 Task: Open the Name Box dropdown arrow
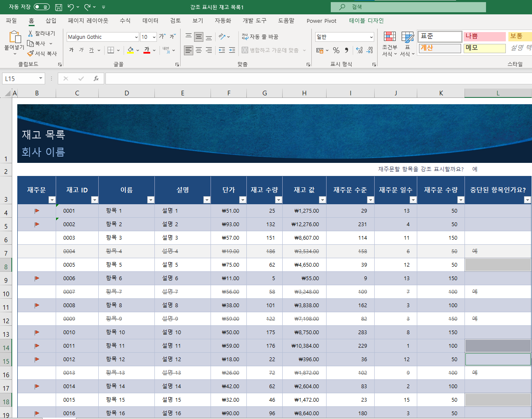[41, 78]
